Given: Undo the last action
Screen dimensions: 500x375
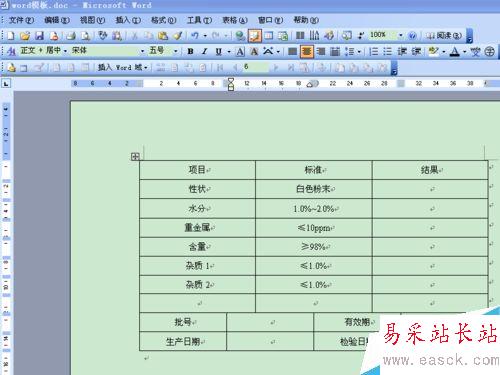Looking at the screenshot, I should 195,35.
